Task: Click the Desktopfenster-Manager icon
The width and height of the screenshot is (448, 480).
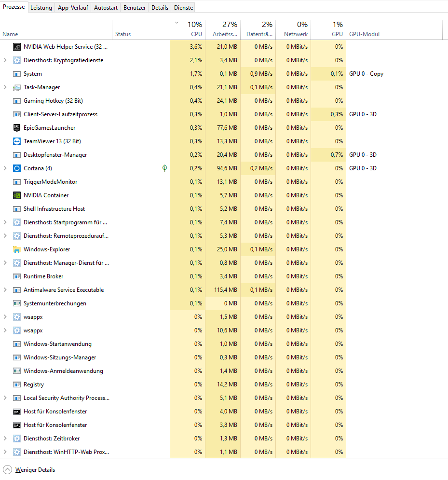Action: pyautogui.click(x=17, y=154)
